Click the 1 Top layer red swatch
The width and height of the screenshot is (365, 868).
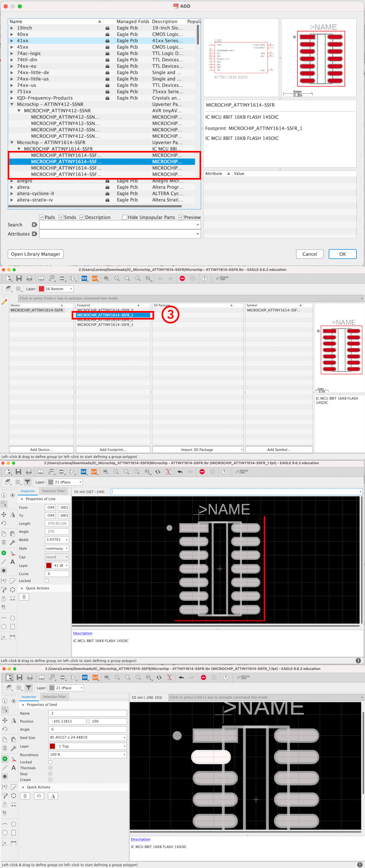(53, 746)
